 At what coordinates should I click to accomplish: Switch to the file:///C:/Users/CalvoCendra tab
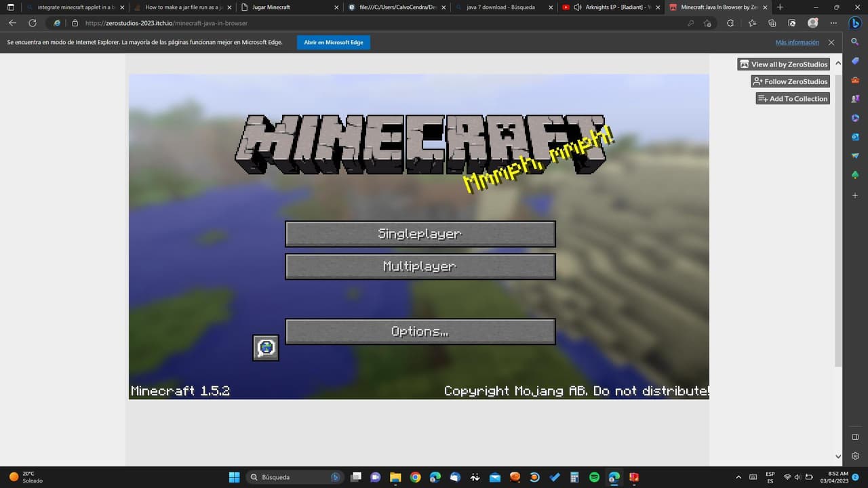pos(397,7)
